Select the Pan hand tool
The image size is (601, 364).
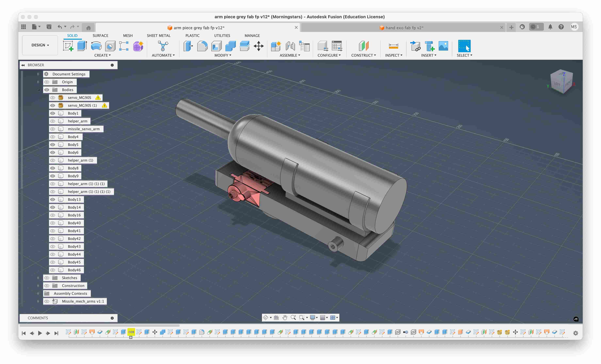coord(285,317)
